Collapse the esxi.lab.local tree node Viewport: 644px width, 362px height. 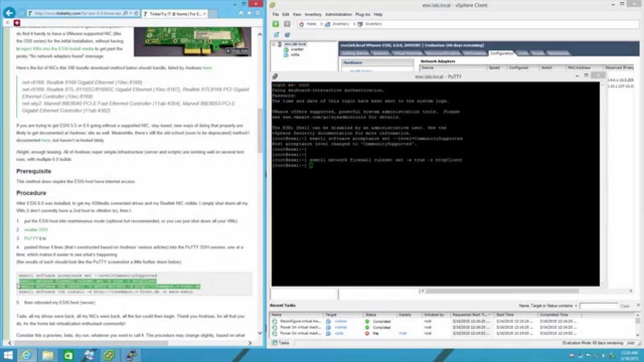(274, 44)
